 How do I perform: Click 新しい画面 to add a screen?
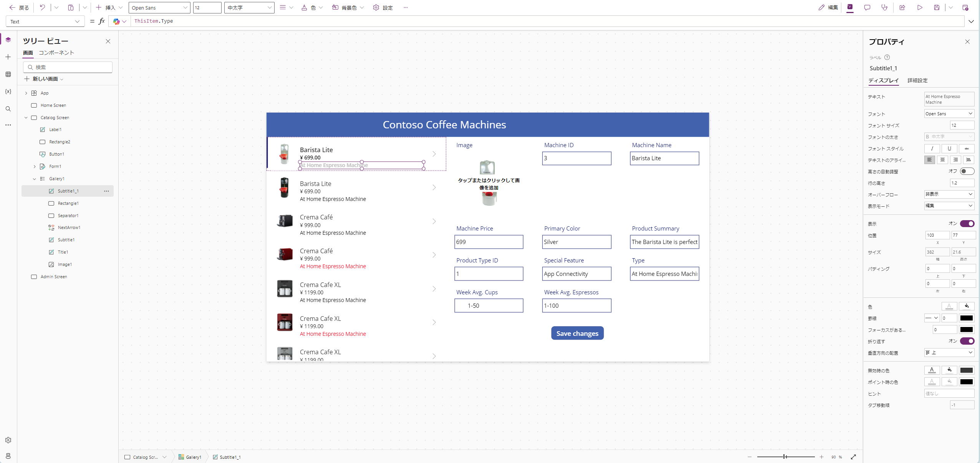(x=44, y=79)
